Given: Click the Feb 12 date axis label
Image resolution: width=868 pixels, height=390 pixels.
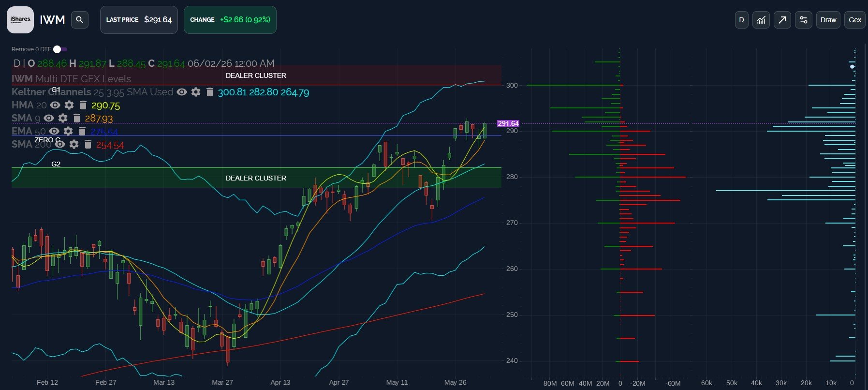Looking at the screenshot, I should [47, 382].
